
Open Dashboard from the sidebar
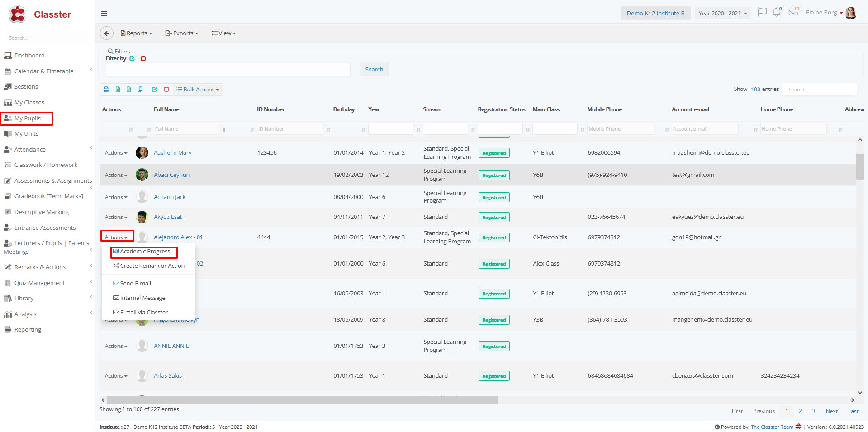point(29,56)
